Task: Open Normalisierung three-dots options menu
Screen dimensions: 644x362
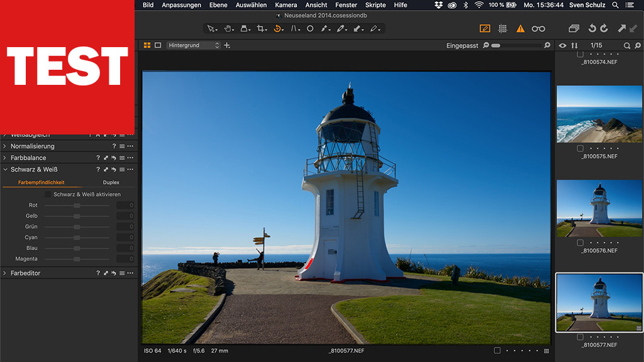Action: [x=130, y=146]
